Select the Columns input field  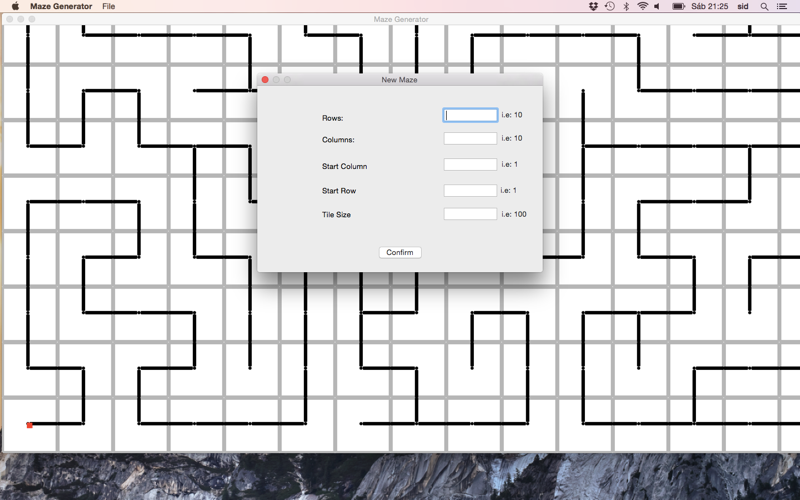[x=470, y=138]
